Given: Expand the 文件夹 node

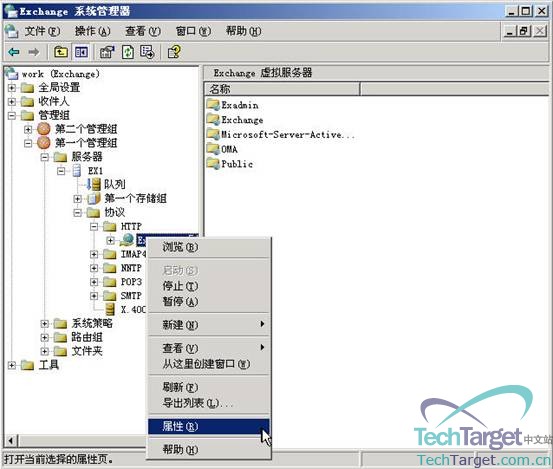Looking at the screenshot, I should [44, 351].
